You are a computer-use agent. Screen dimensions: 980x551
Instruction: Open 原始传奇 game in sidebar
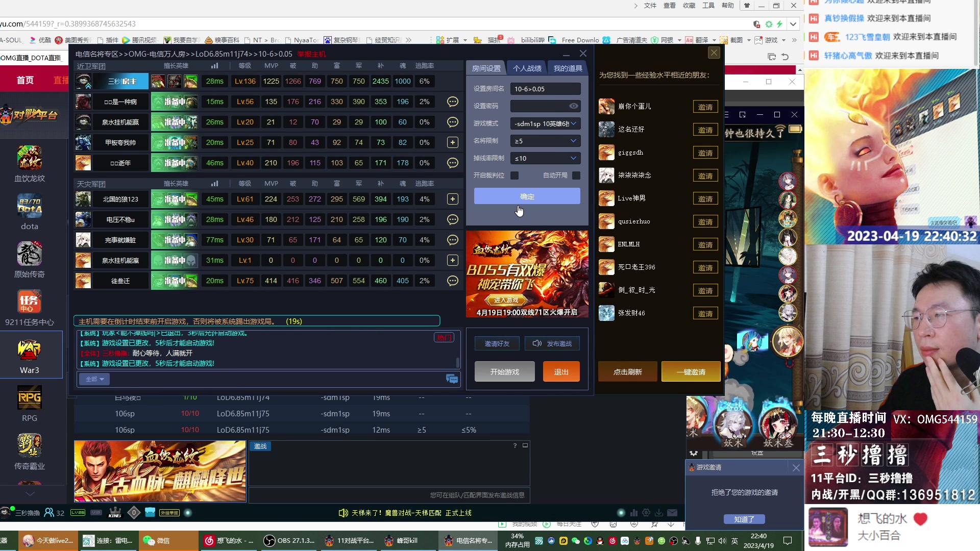[x=30, y=260]
